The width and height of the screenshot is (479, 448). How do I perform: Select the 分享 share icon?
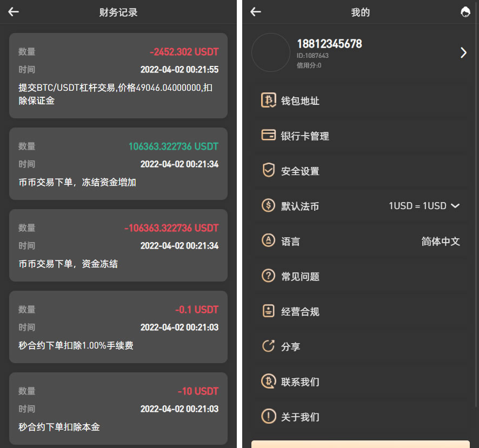click(269, 346)
